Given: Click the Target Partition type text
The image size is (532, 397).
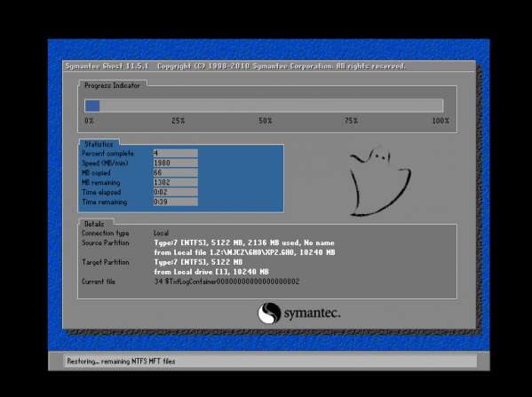Looking at the screenshot, I should tap(198, 262).
